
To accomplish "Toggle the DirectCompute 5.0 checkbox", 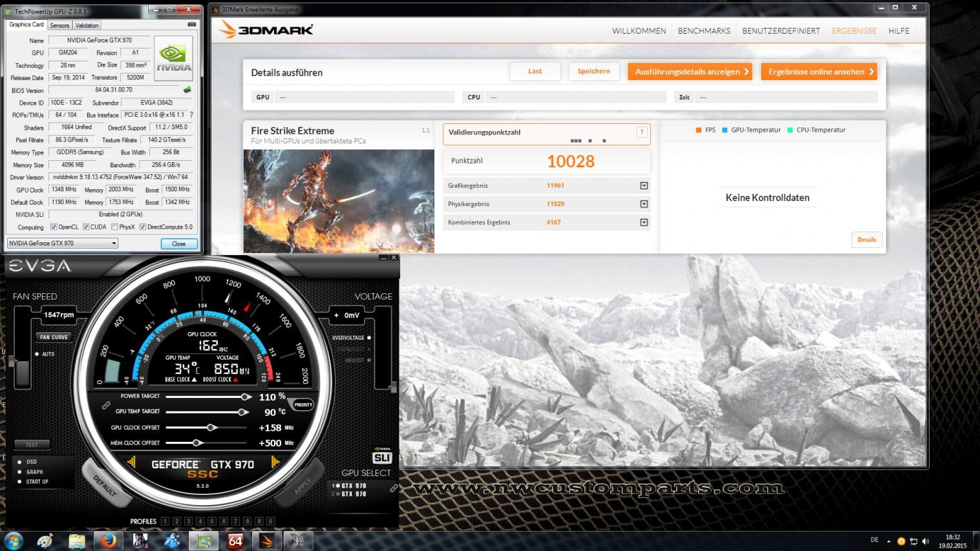I will tap(142, 227).
